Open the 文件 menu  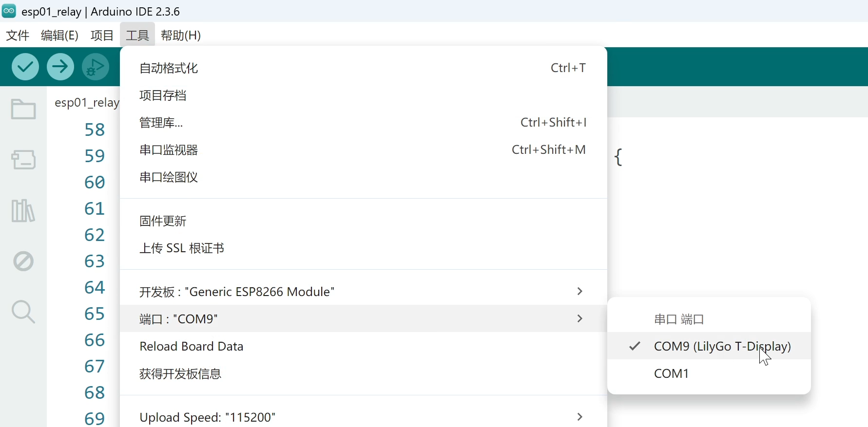coord(18,35)
